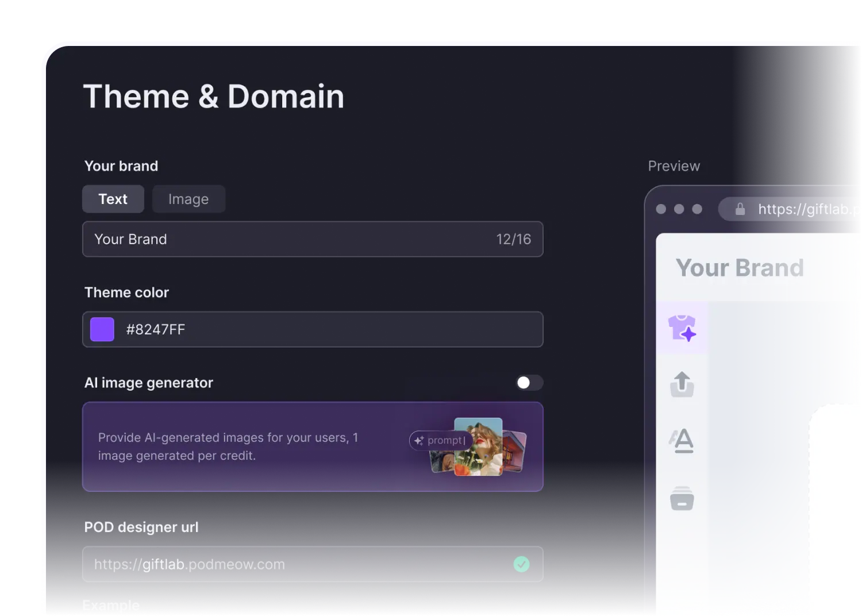Open the purple theme color swatch
The image size is (862, 616).
102,329
